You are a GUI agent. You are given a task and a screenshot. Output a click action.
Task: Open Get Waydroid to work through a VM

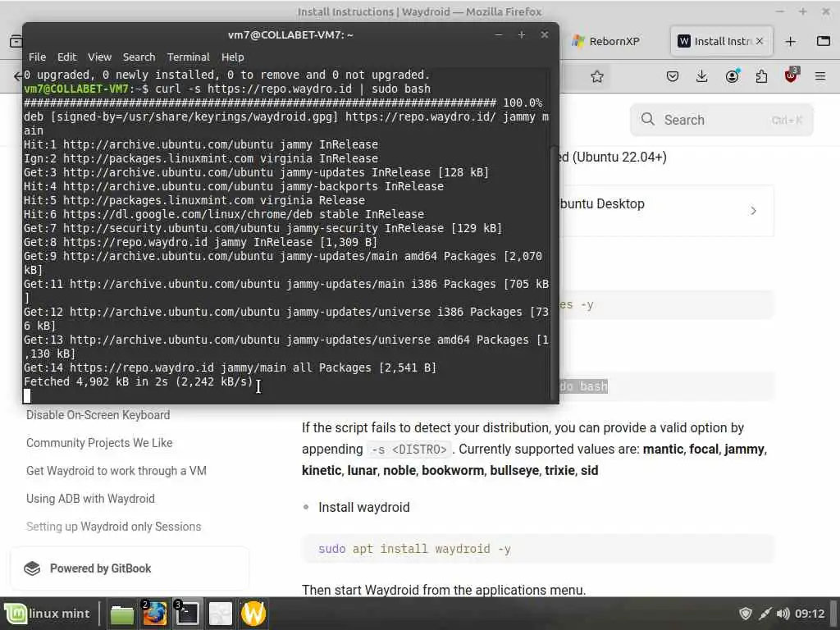click(116, 471)
